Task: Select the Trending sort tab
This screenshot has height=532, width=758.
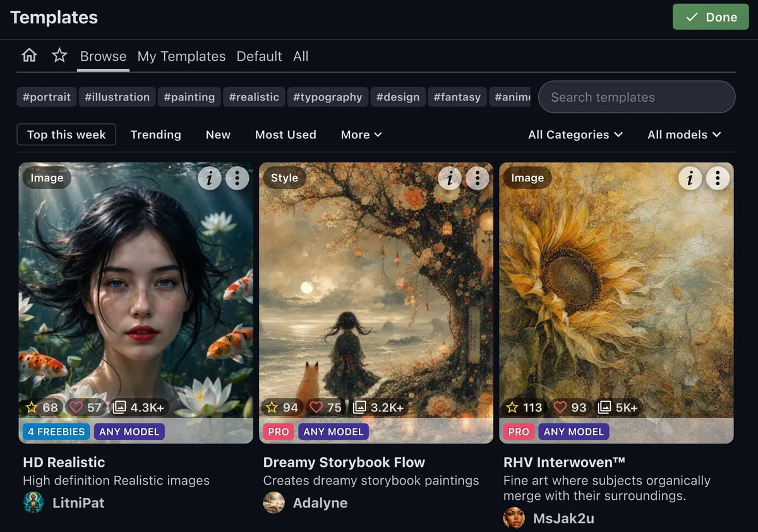Action: pyautogui.click(x=155, y=135)
